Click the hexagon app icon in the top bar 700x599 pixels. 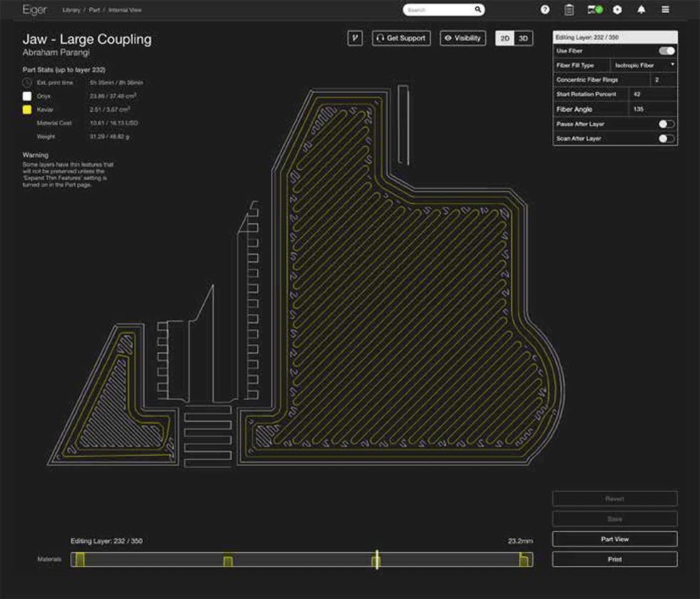[x=616, y=9]
